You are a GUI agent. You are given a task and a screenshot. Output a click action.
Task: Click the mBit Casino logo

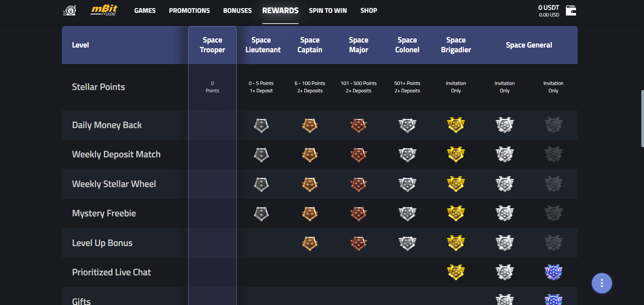(x=104, y=10)
